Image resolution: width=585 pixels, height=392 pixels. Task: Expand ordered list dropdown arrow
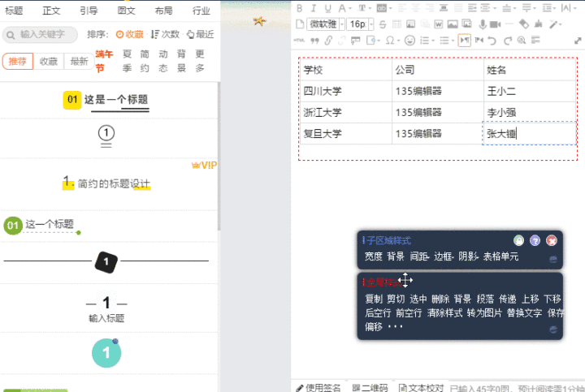(x=433, y=41)
